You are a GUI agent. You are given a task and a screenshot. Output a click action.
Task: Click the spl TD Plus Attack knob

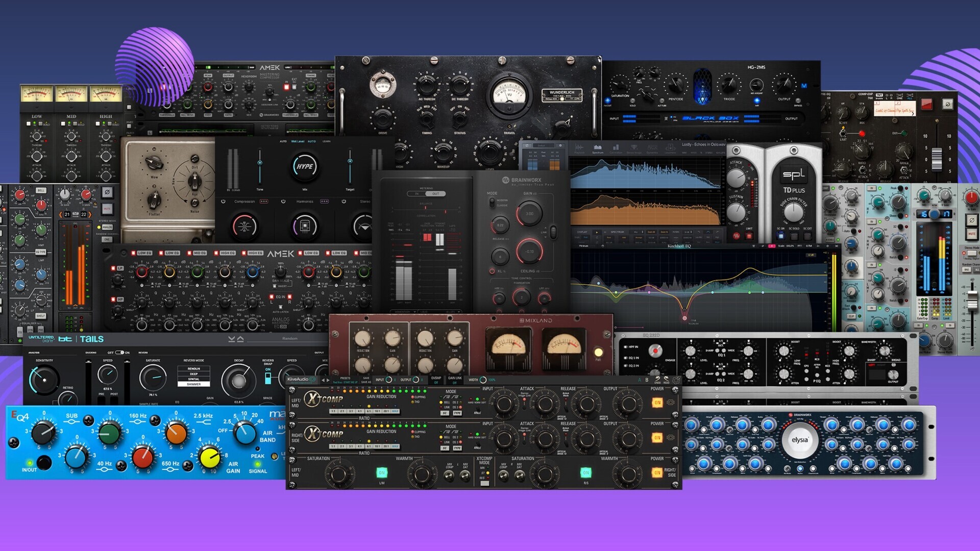[736, 178]
